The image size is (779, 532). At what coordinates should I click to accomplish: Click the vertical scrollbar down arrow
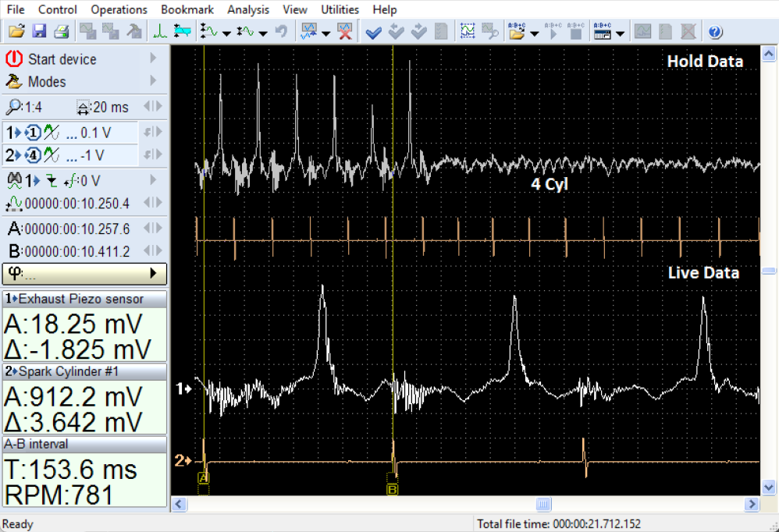tap(769, 488)
